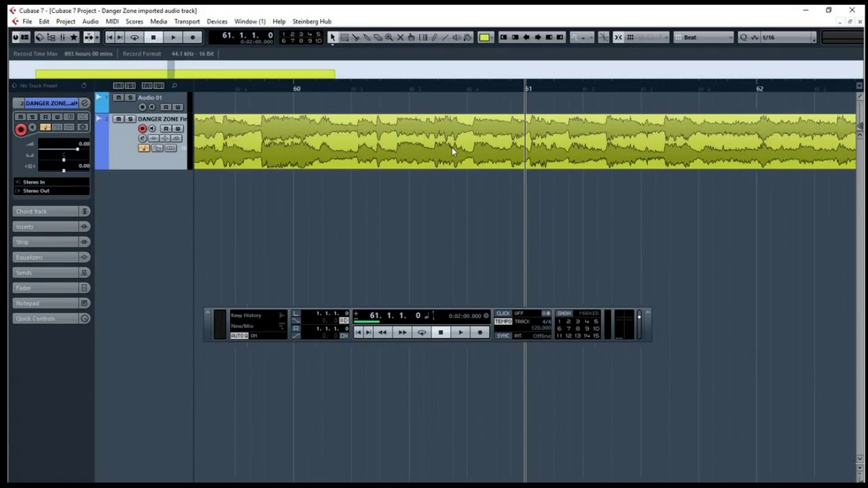Expand the Strip inspector section

click(52, 242)
